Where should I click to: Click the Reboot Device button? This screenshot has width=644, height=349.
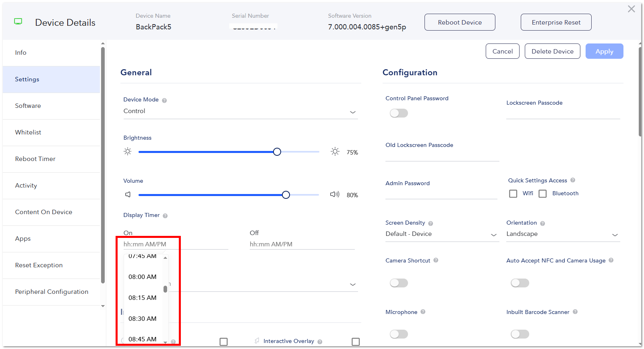point(460,22)
